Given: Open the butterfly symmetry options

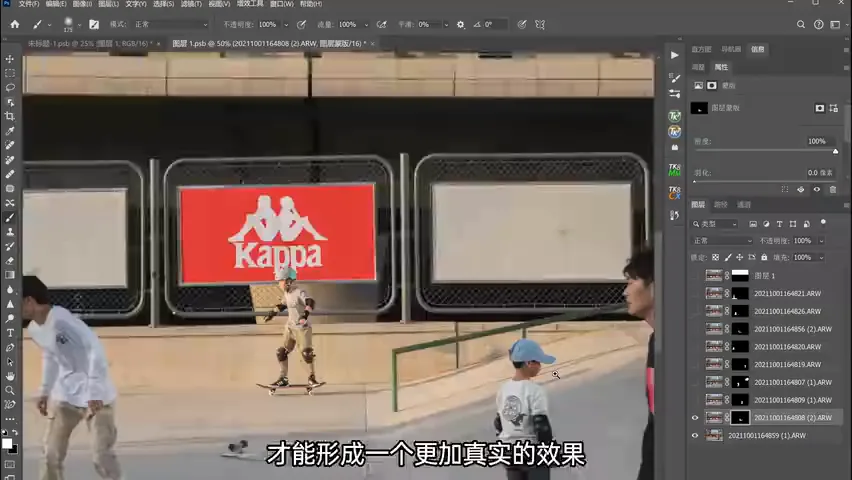Looking at the screenshot, I should tap(540, 24).
